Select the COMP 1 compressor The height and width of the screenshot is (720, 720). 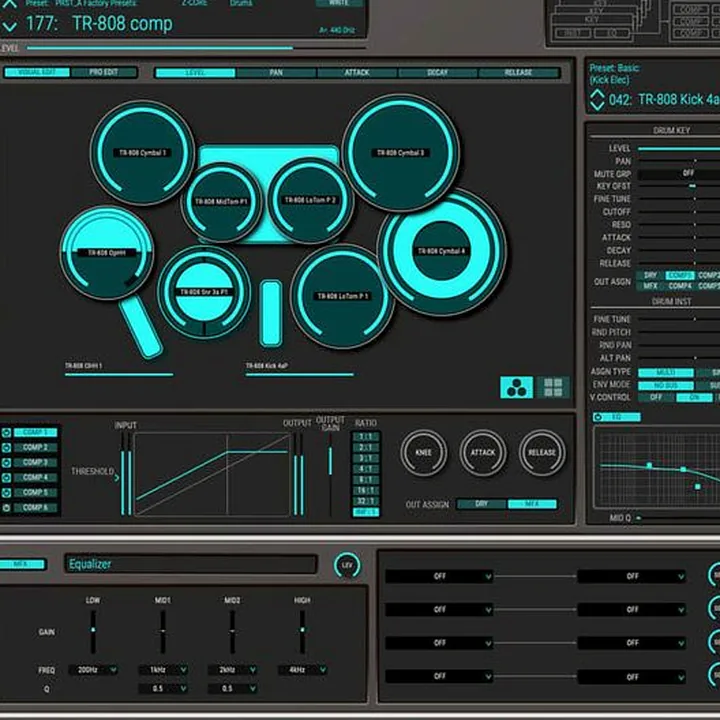[x=35, y=433]
